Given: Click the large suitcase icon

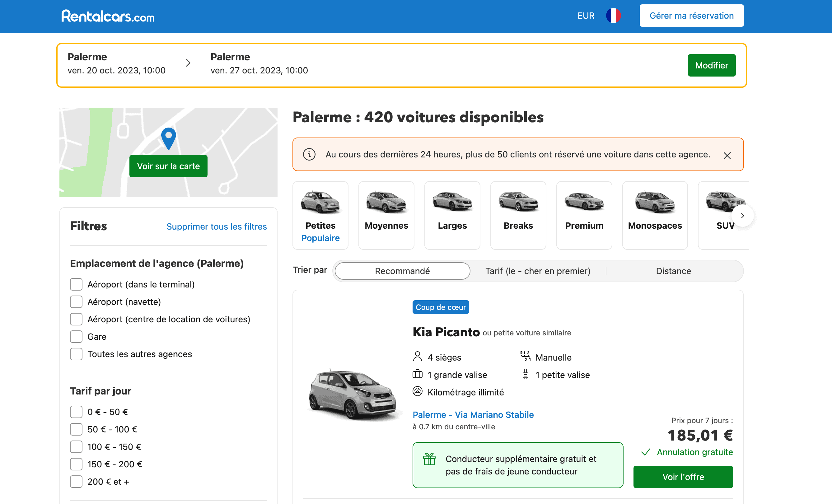Looking at the screenshot, I should [x=417, y=374].
